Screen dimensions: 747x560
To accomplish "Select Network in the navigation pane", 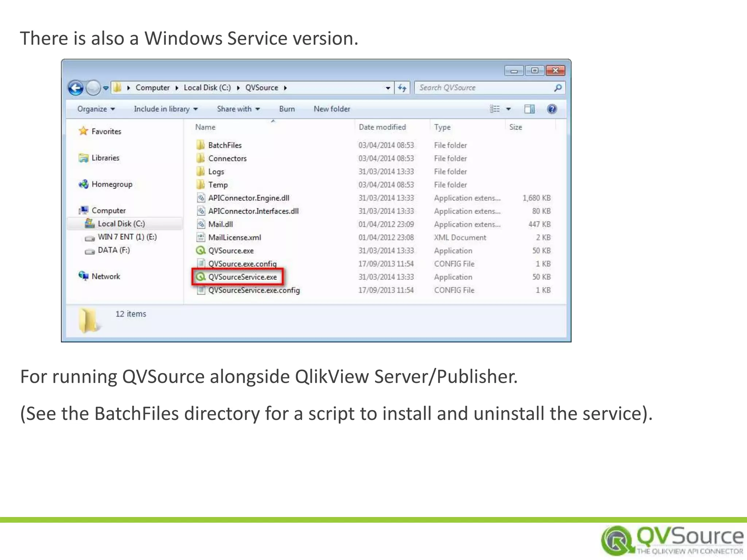I will (106, 276).
